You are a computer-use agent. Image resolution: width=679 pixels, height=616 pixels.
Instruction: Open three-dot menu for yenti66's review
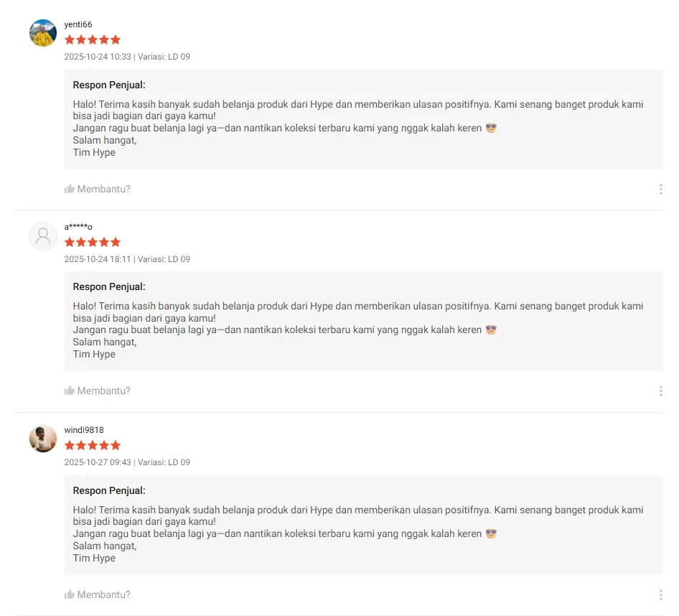(660, 190)
